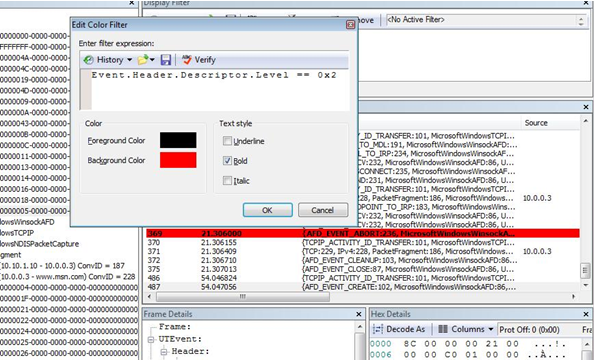Select the 0000026-0000-0000-0000-000000000000 entry
The height and width of the screenshot is (361, 594).
click(x=69, y=353)
